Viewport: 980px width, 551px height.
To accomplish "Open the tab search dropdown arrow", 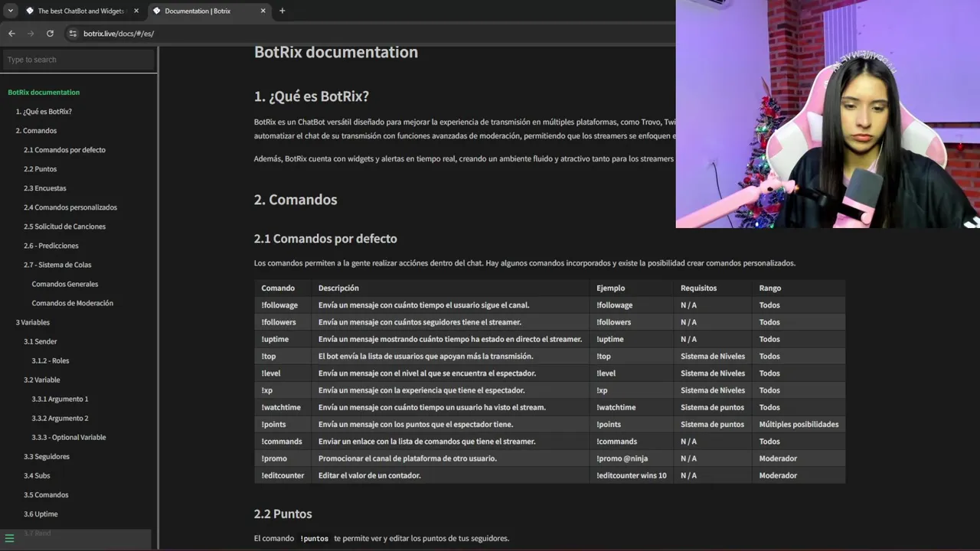I will tap(10, 11).
